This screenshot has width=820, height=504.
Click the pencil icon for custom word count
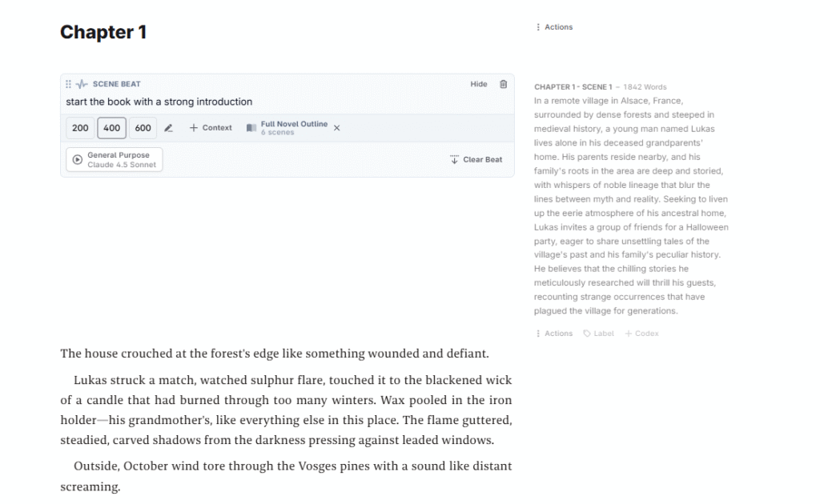pos(168,128)
